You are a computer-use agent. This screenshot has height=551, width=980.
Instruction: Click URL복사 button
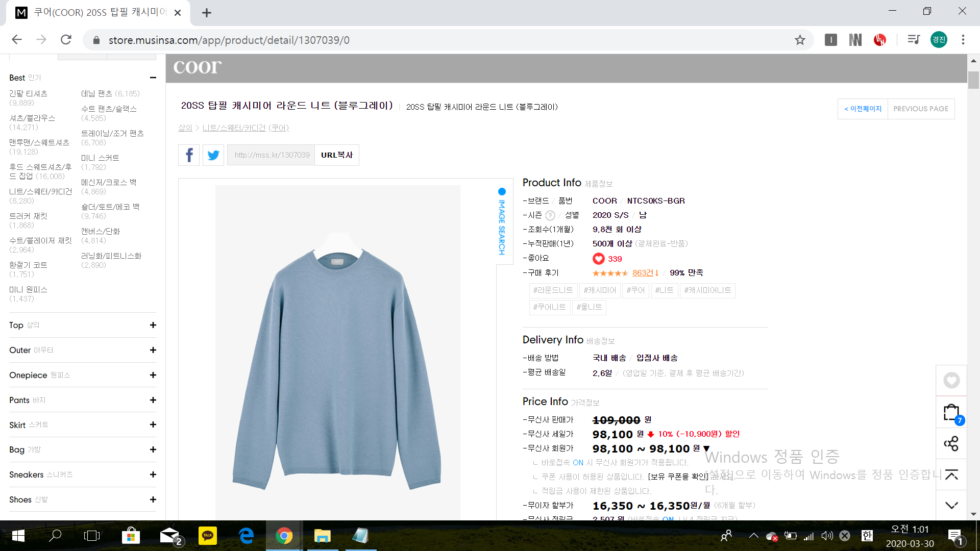tap(337, 155)
